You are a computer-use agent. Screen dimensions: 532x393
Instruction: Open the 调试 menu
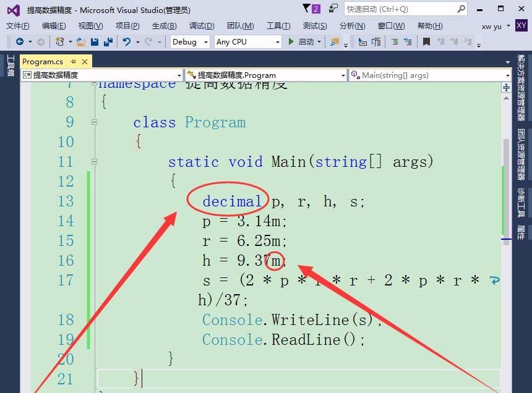[201, 26]
